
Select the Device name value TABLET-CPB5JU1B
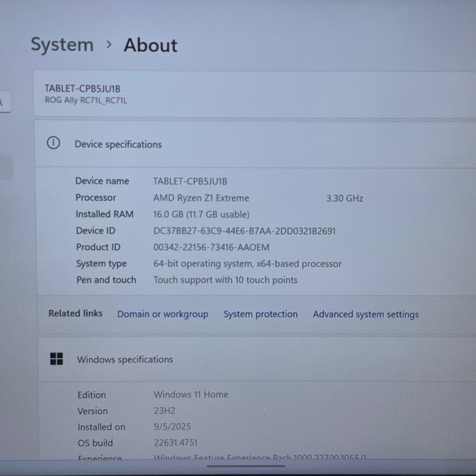[x=190, y=181]
